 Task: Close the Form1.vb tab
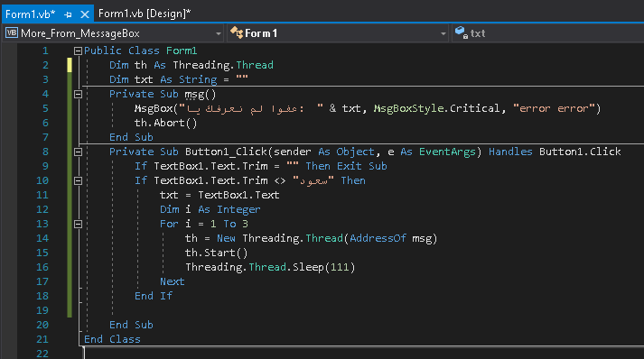(x=85, y=14)
